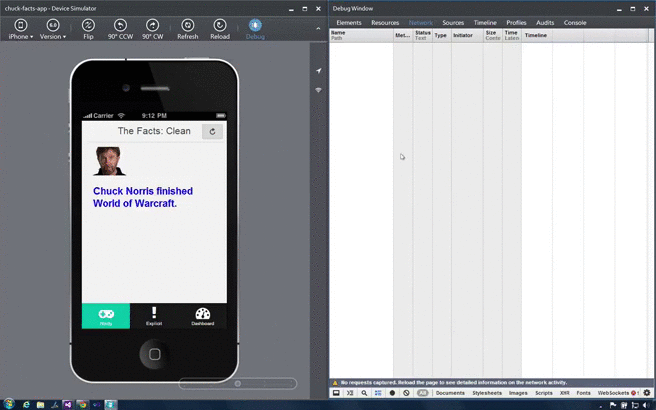Screen dimensions: 656x410
Task: Click the red error count indicator
Action: click(635, 393)
